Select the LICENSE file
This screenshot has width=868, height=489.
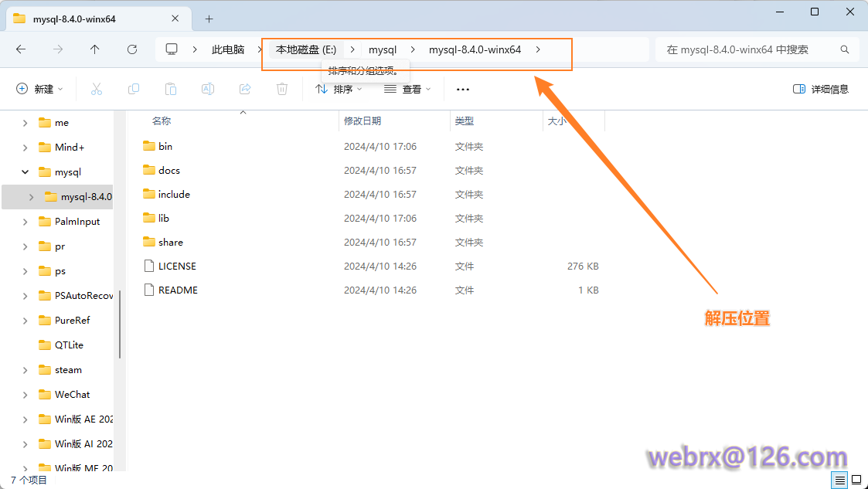pyautogui.click(x=177, y=266)
